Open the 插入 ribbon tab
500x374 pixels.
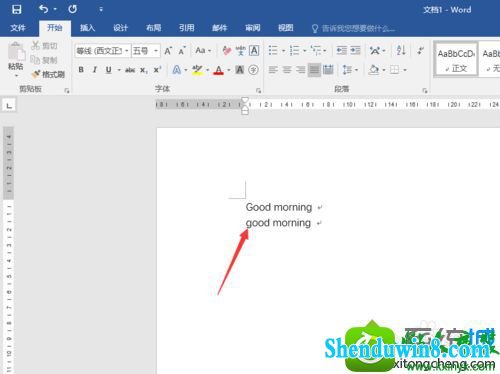tap(87, 28)
